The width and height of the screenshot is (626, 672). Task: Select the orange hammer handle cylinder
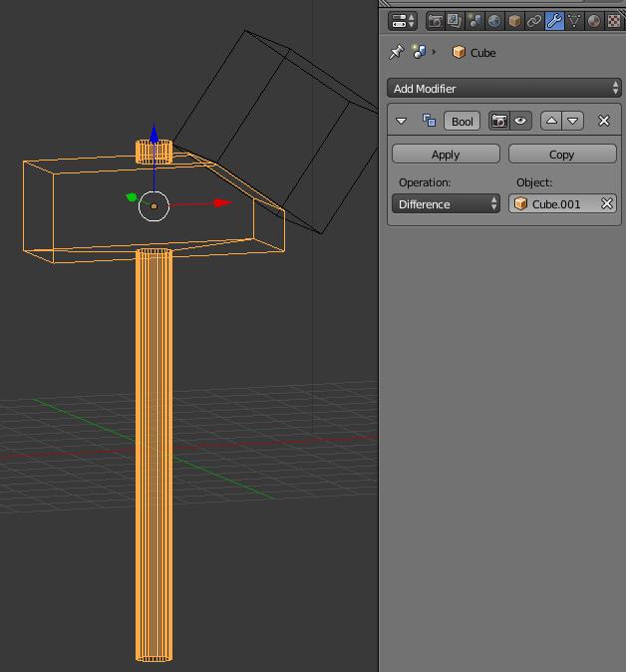tap(155, 455)
